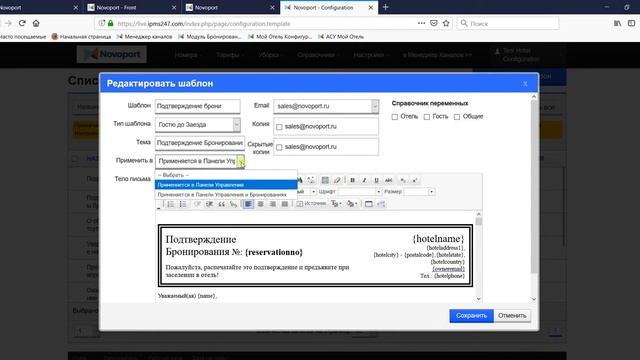Click the Сохранить button
640x360 pixels.
pyautogui.click(x=471, y=316)
